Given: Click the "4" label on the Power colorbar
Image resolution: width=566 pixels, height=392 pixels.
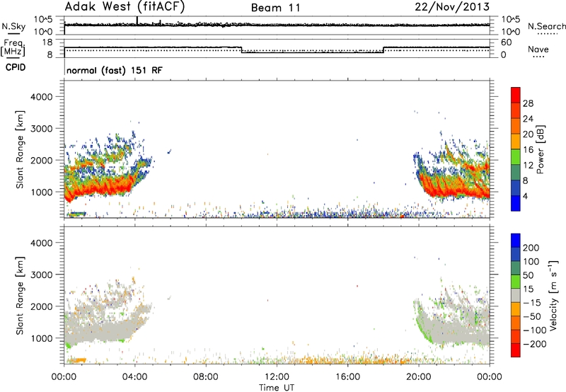Looking at the screenshot, I should tap(526, 196).
